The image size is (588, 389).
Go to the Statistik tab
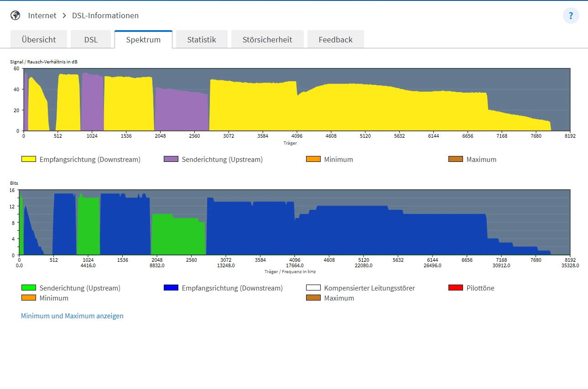click(202, 40)
